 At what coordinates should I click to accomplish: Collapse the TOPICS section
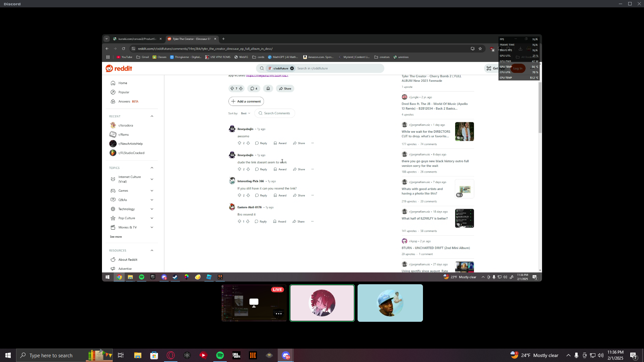click(x=152, y=168)
